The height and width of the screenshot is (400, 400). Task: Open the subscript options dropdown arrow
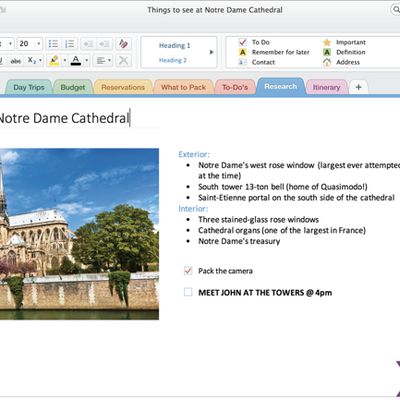tap(40, 60)
